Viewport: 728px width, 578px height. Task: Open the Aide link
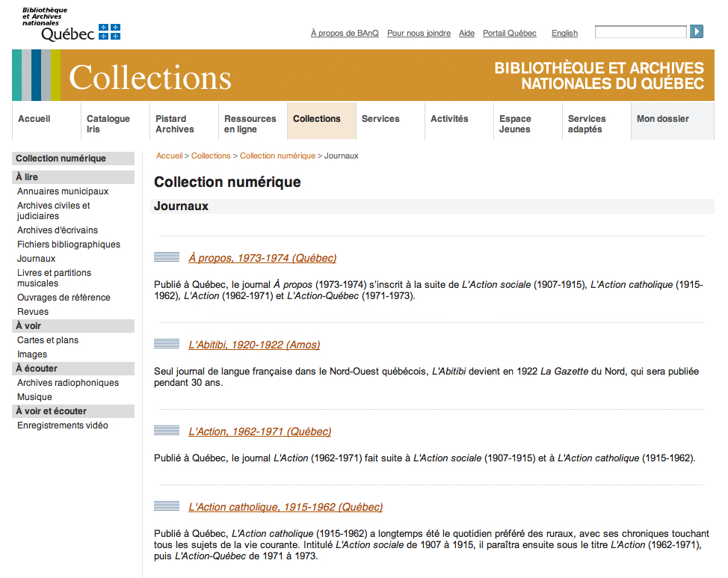click(466, 33)
